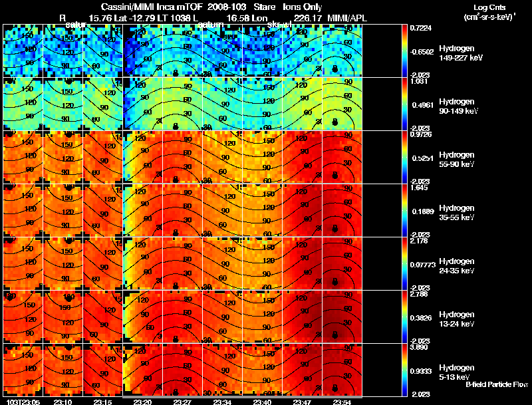Click the 'Hydrogen 5-13 keV' row label
Screen dimensions: 532x405
coord(457,372)
